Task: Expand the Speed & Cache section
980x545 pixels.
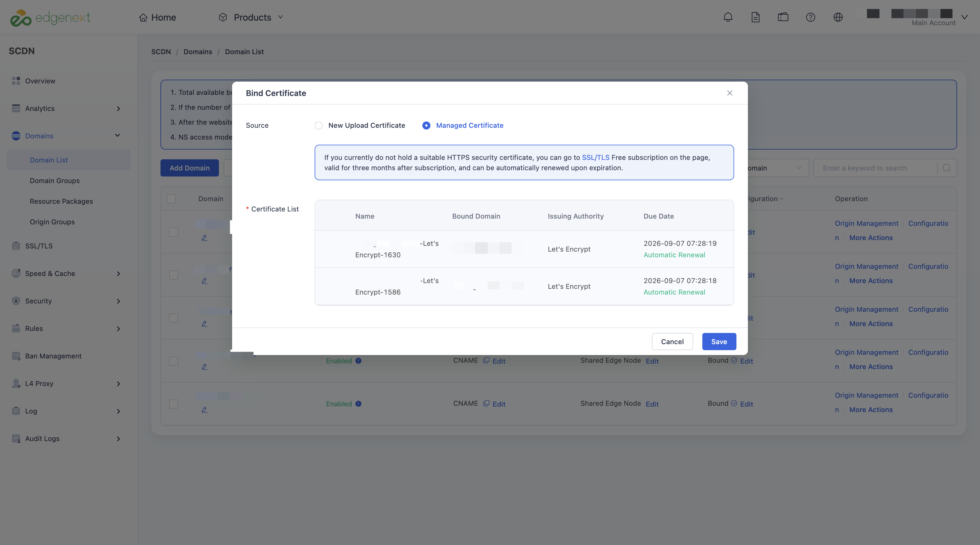Action: 118,274
